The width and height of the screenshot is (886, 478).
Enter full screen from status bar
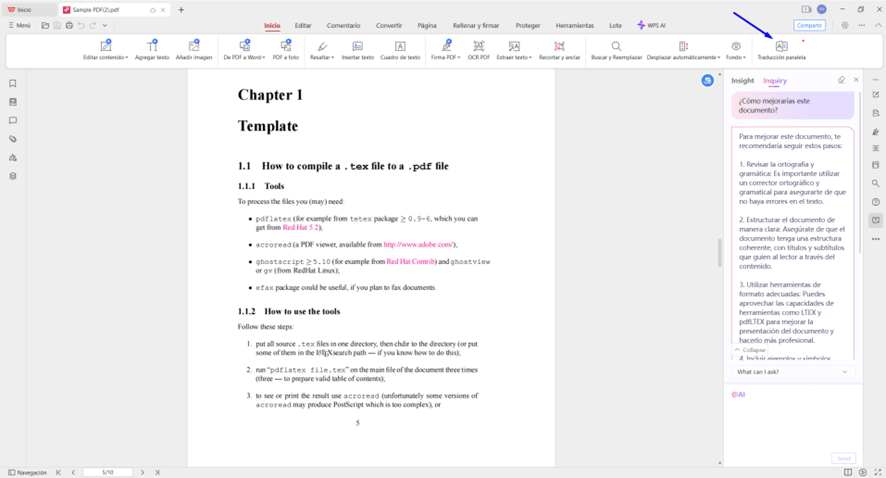[878, 472]
